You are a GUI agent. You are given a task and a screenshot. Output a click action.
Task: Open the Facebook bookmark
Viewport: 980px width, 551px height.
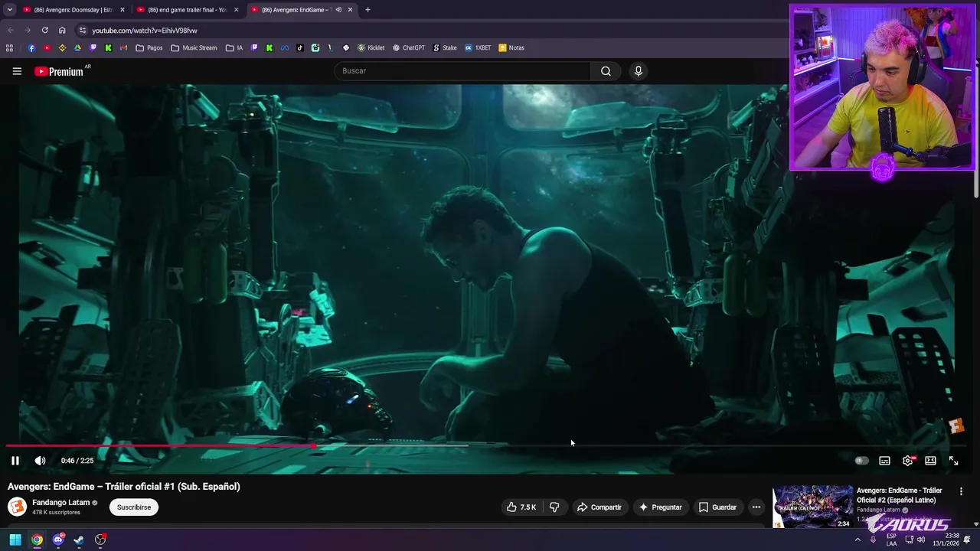click(x=31, y=47)
